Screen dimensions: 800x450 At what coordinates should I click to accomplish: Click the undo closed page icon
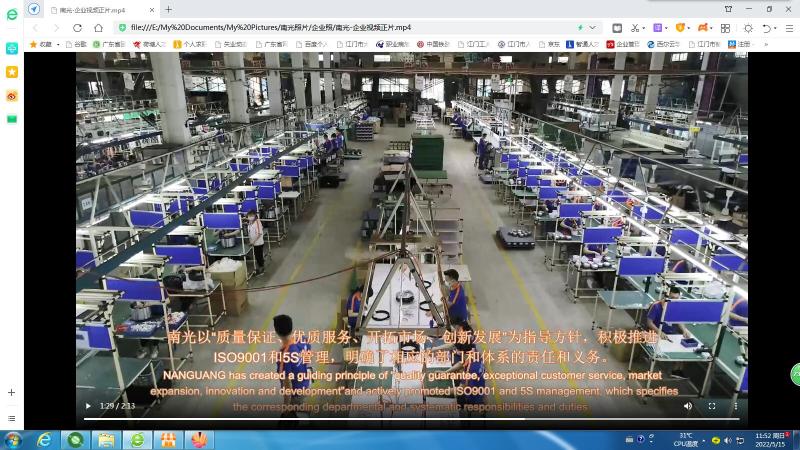click(766, 28)
